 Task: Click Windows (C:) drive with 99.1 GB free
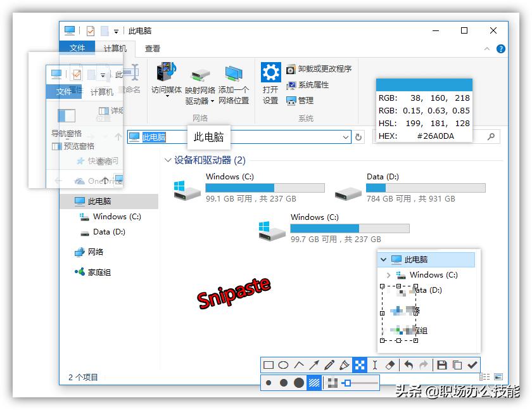pos(249,187)
